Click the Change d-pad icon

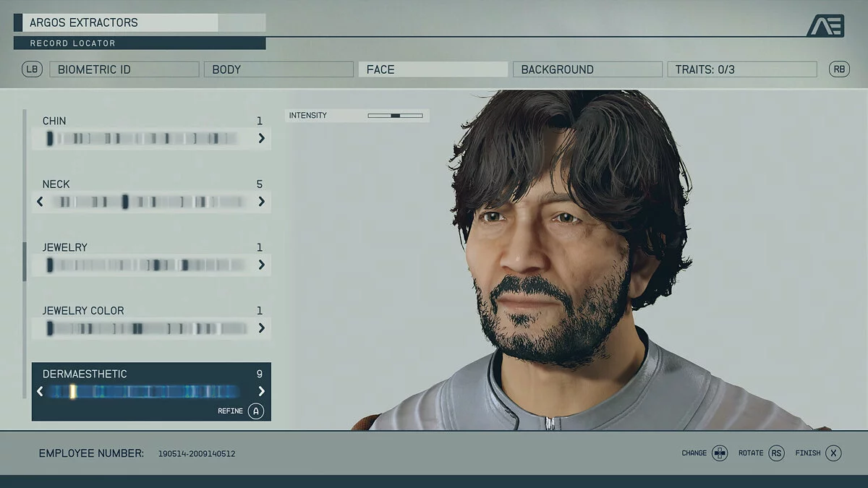(x=719, y=453)
